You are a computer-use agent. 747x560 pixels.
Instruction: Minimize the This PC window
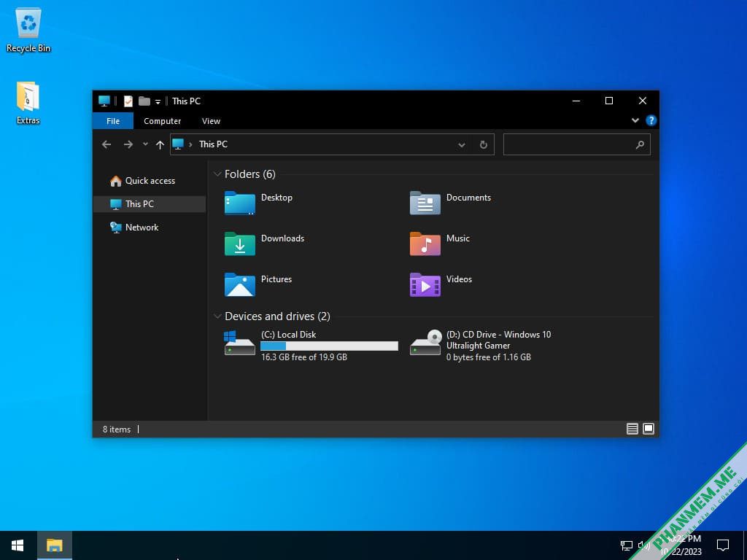pos(576,101)
